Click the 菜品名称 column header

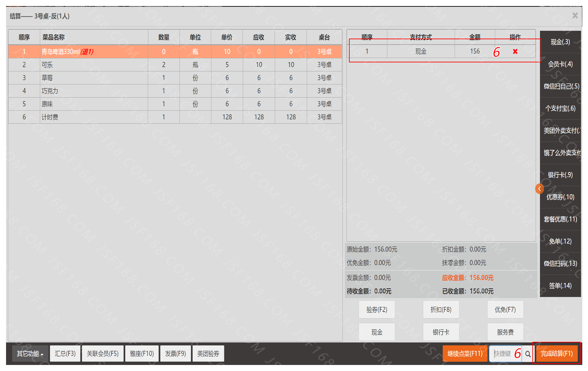[x=94, y=37]
